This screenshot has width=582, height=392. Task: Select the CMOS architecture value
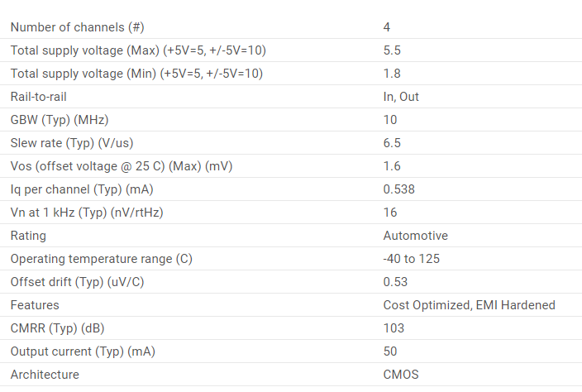[x=401, y=375]
